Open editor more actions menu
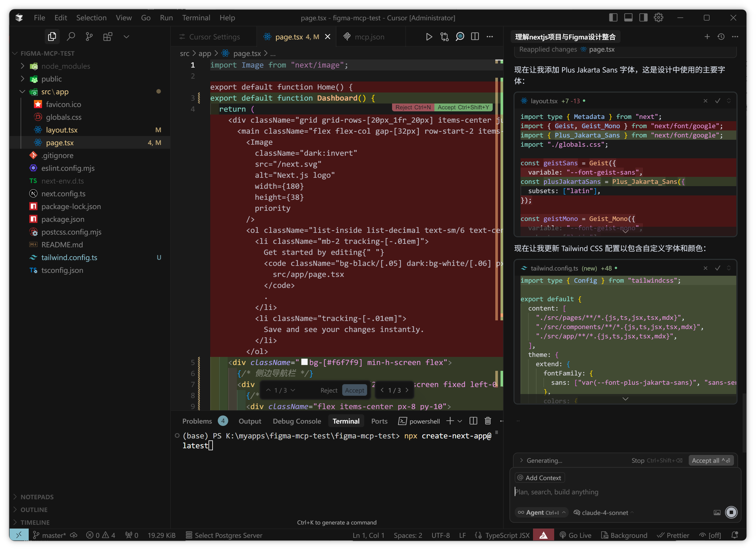This screenshot has height=550, width=756. [490, 37]
